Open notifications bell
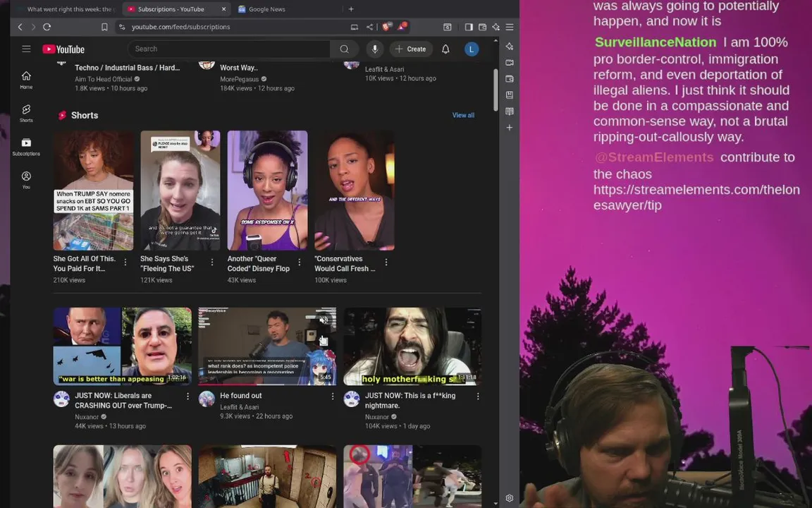Image resolution: width=812 pixels, height=508 pixels. click(445, 49)
